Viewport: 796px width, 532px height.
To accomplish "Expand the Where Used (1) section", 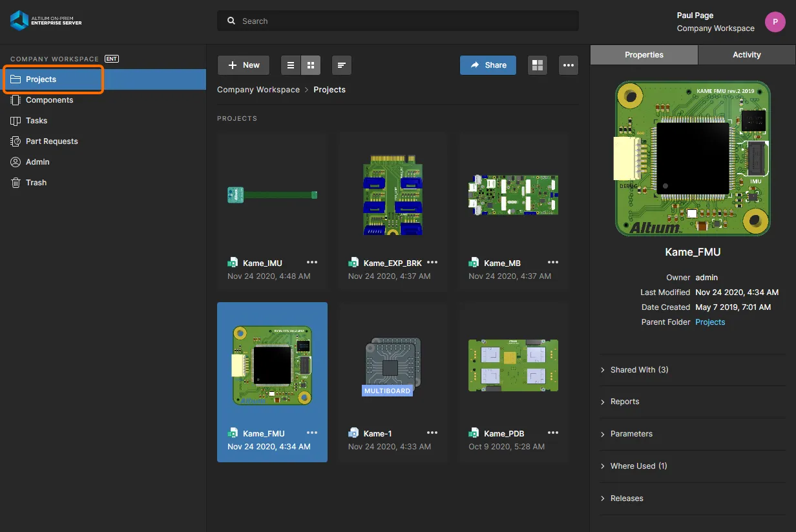I will pyautogui.click(x=693, y=466).
